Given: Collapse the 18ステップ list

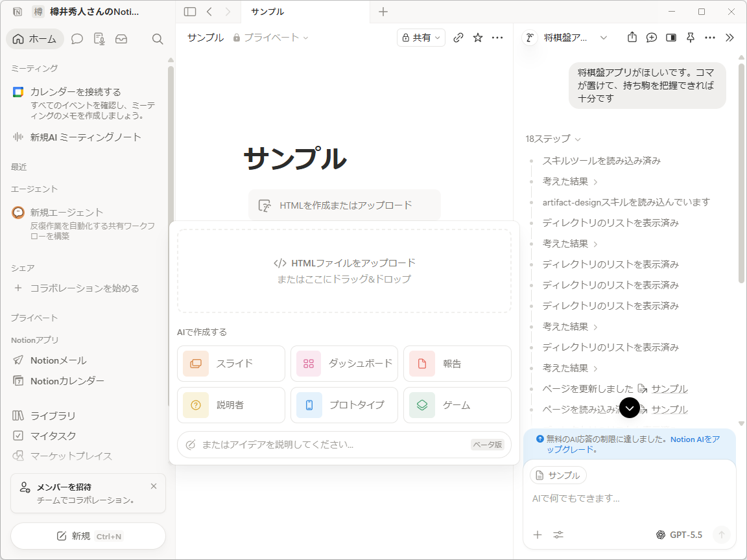Looking at the screenshot, I should click(x=553, y=139).
